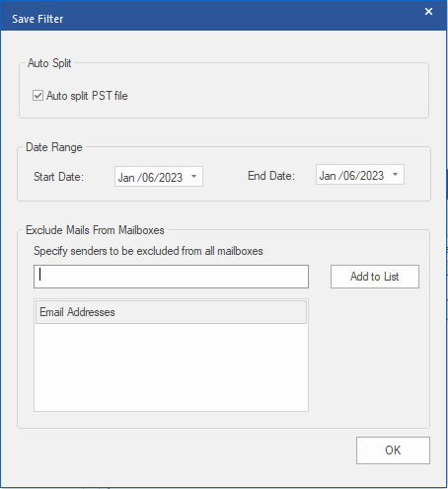This screenshot has width=448, height=489.
Task: Confirm the filter with OK
Action: click(393, 450)
